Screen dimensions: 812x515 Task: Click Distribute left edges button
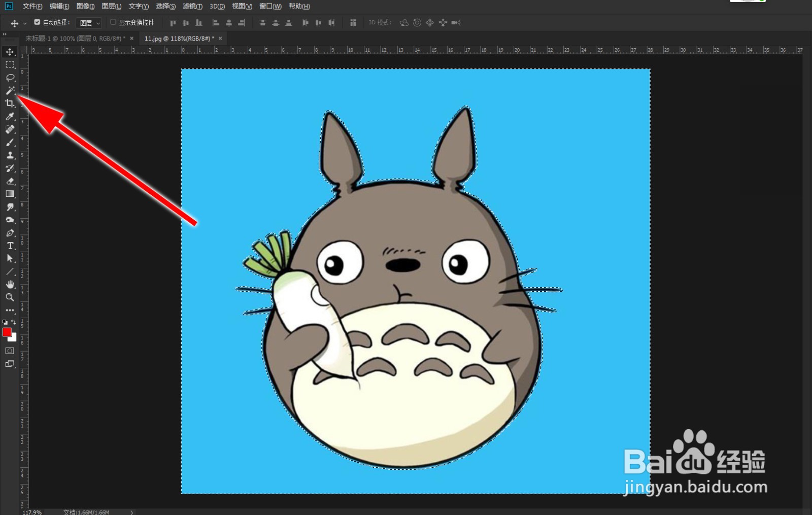(x=305, y=23)
